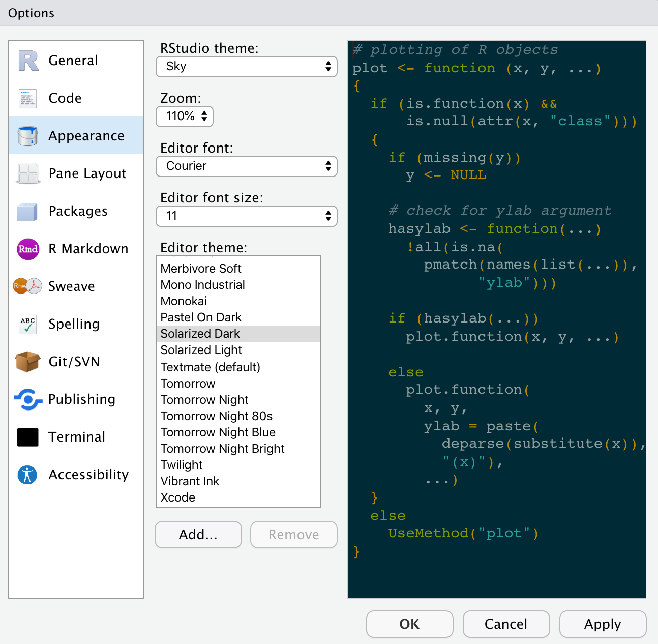This screenshot has width=658, height=644.
Task: Click the theme preview code pane
Action: pyautogui.click(x=497, y=319)
